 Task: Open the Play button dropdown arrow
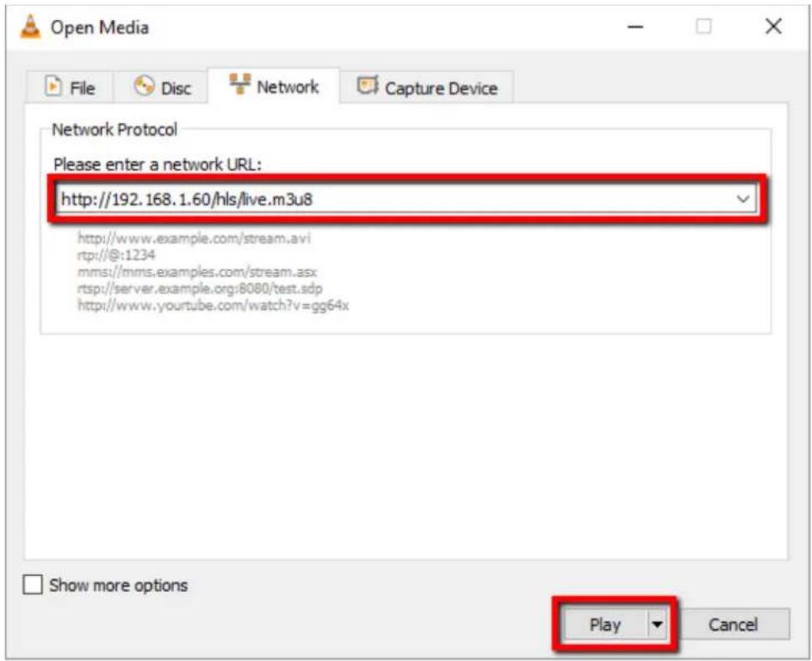(657, 624)
